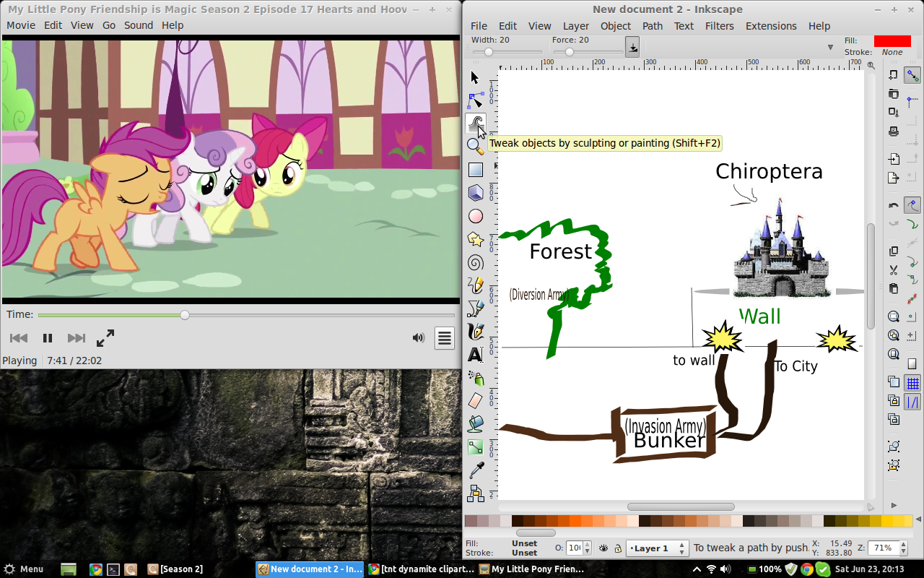
Task: Open the Sound menu in video player
Action: click(139, 25)
